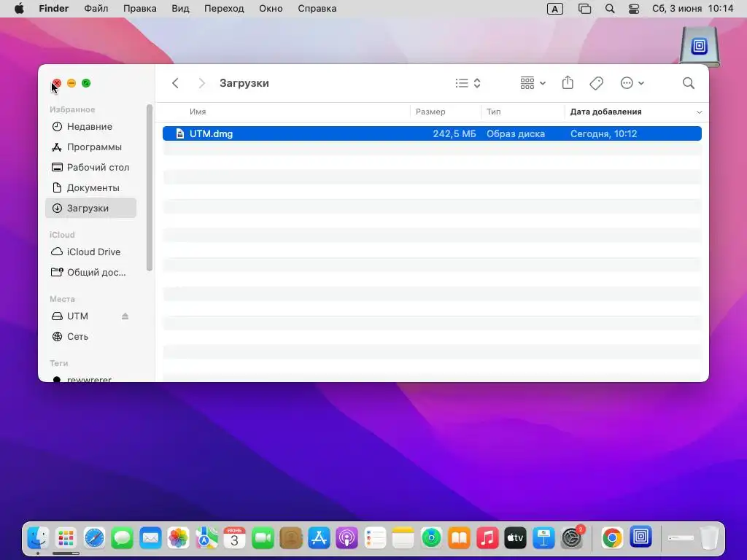Viewport: 747px width, 560px height.
Task: Open the Файл menu
Action: pos(96,9)
